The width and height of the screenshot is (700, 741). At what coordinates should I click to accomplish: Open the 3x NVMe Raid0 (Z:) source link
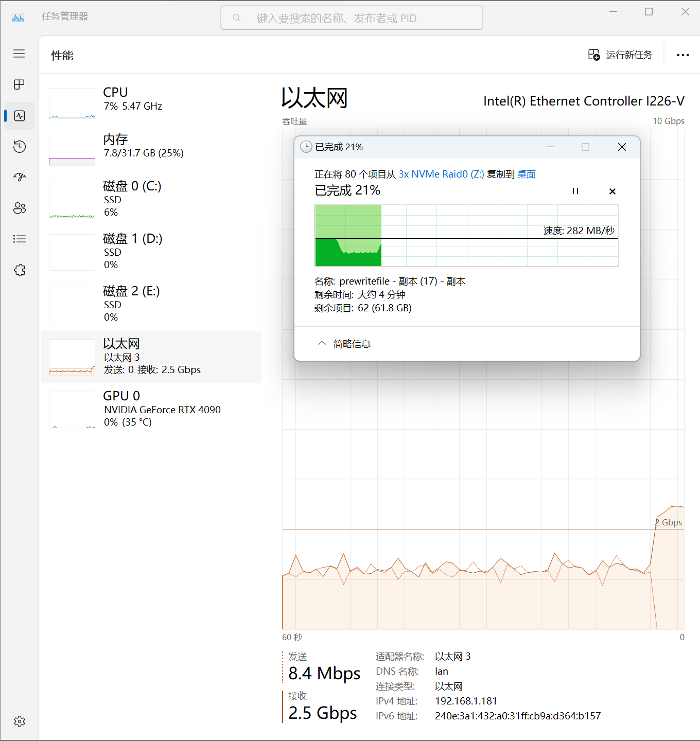[x=441, y=174]
